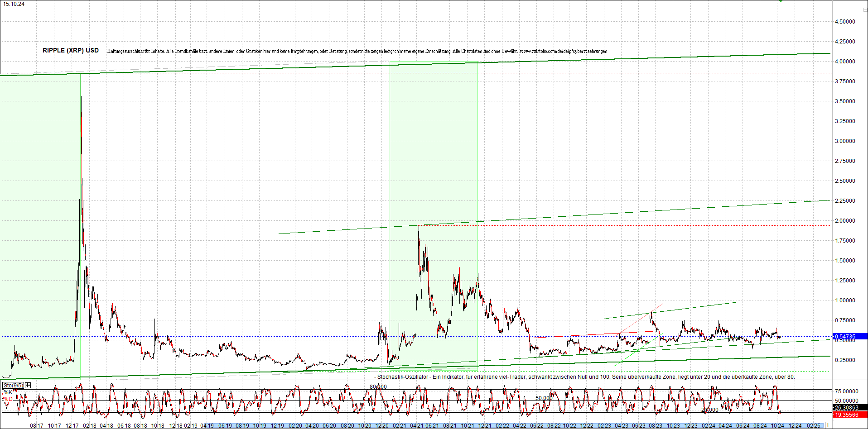Toggle the stochastic %K line visibility
Screen dimensions: 868x429
point(7,391)
